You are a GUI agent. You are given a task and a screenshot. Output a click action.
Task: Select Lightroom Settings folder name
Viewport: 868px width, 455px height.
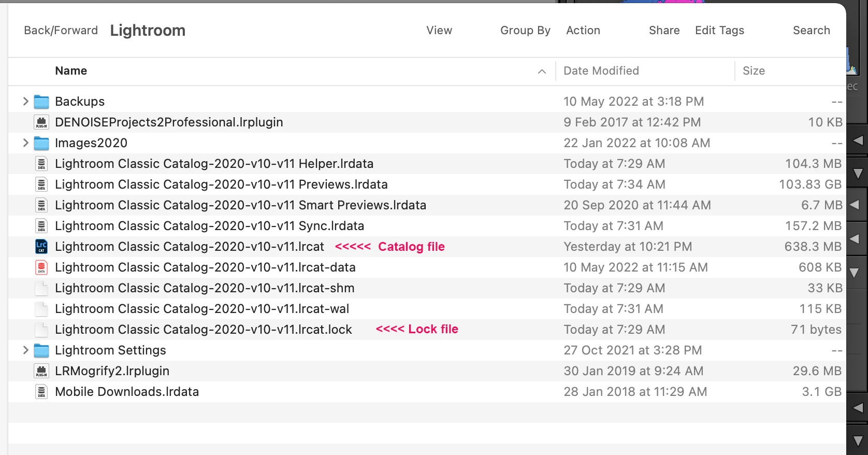(110, 350)
